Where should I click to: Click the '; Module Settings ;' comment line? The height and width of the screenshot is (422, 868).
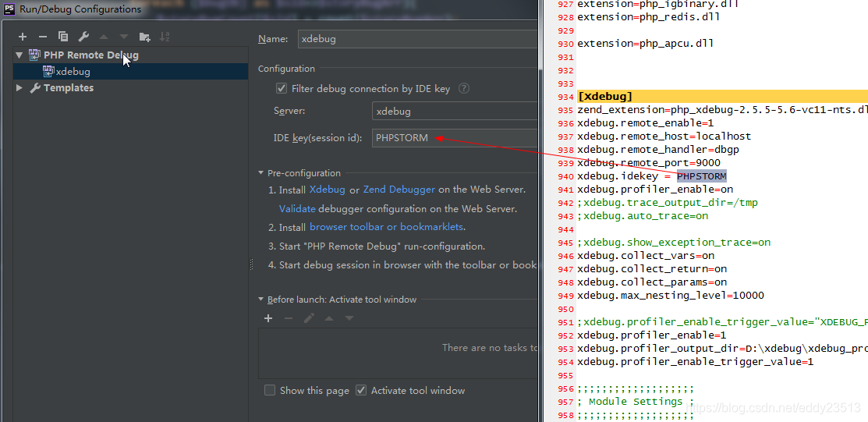(x=636, y=402)
